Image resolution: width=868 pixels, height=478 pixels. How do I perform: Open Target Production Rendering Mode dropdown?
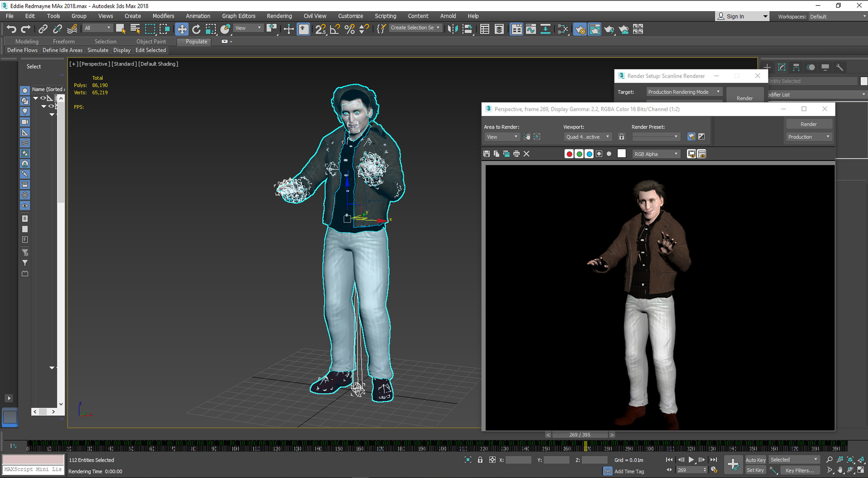click(684, 92)
